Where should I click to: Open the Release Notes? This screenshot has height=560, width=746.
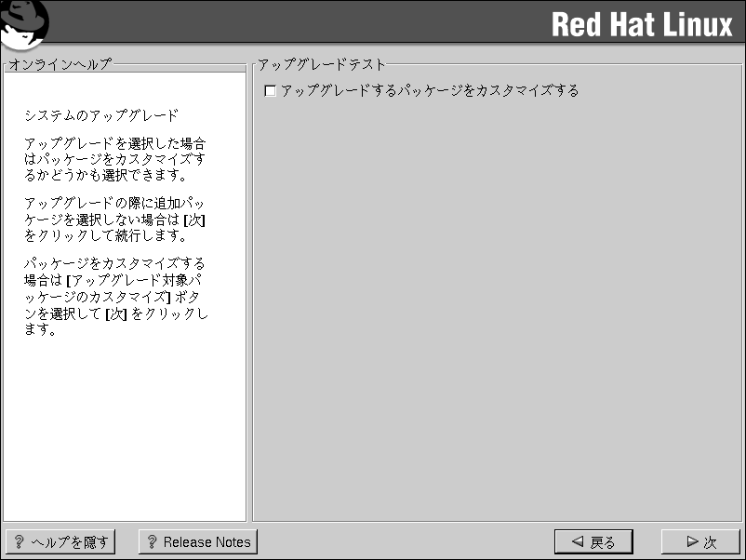point(197,542)
